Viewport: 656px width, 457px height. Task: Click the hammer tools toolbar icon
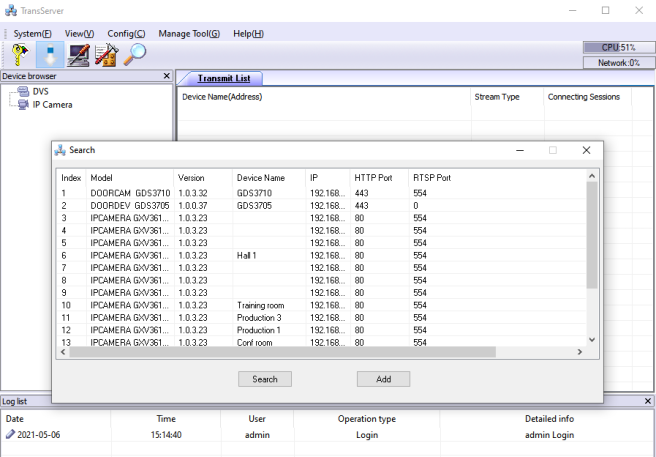(x=106, y=55)
